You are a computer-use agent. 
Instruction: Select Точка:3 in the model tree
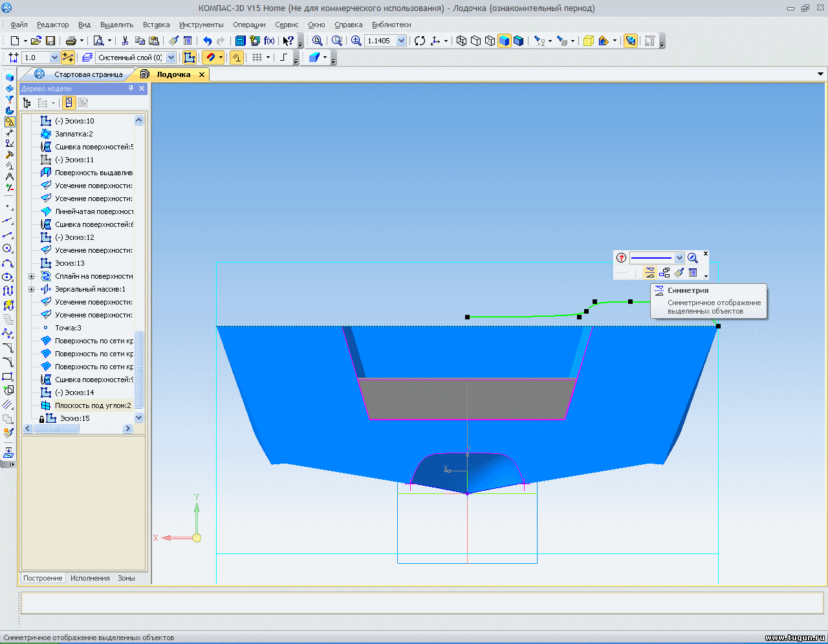click(68, 328)
